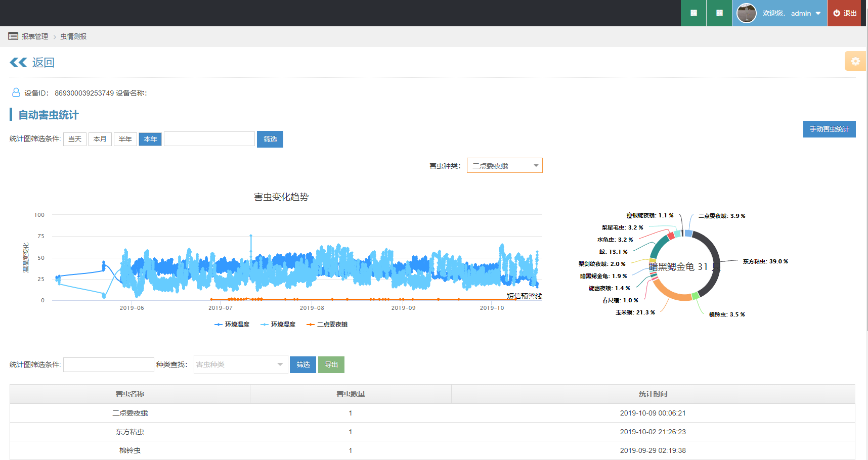Click the first green grid icon in header
This screenshot has width=868, height=460.
pyautogui.click(x=693, y=13)
